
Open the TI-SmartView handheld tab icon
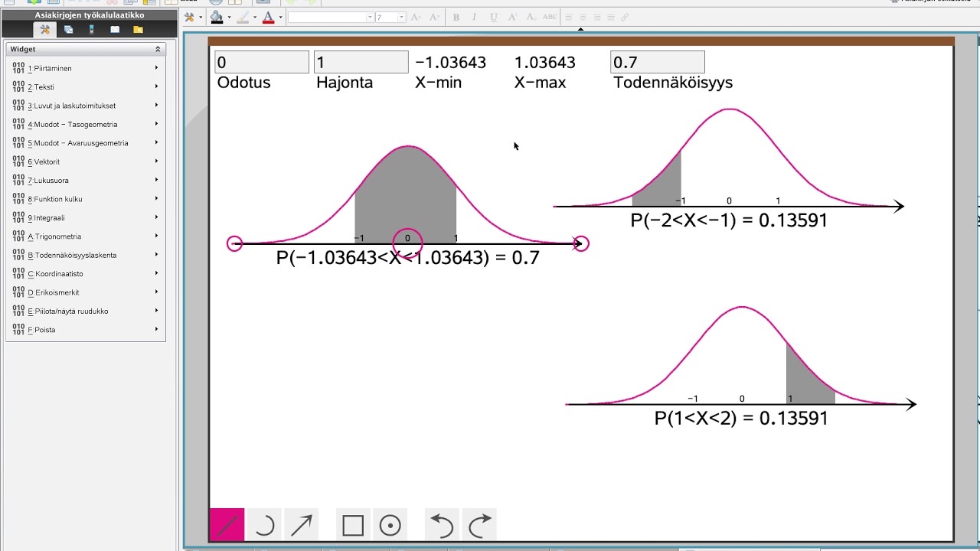click(92, 30)
